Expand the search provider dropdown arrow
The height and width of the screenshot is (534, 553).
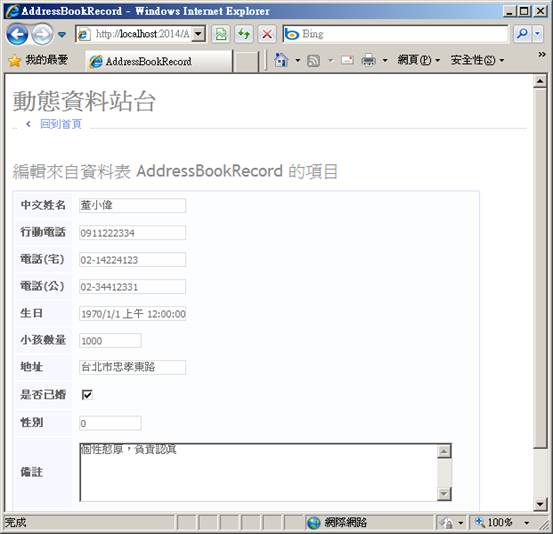point(537,34)
